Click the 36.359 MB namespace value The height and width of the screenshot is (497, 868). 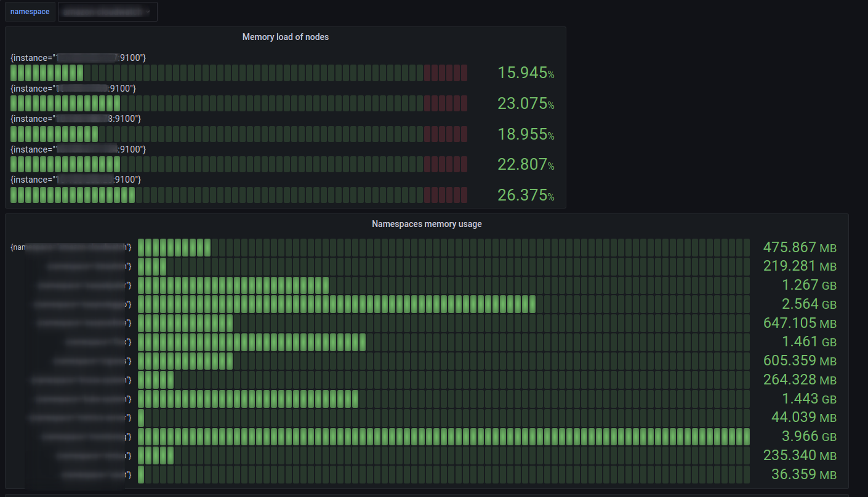pos(803,475)
